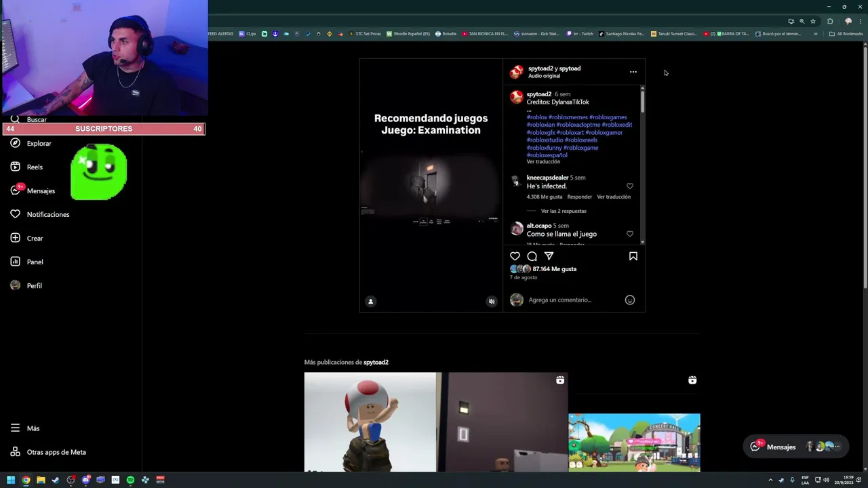Unmute the reel video audio
The height and width of the screenshot is (488, 868).
click(x=492, y=302)
